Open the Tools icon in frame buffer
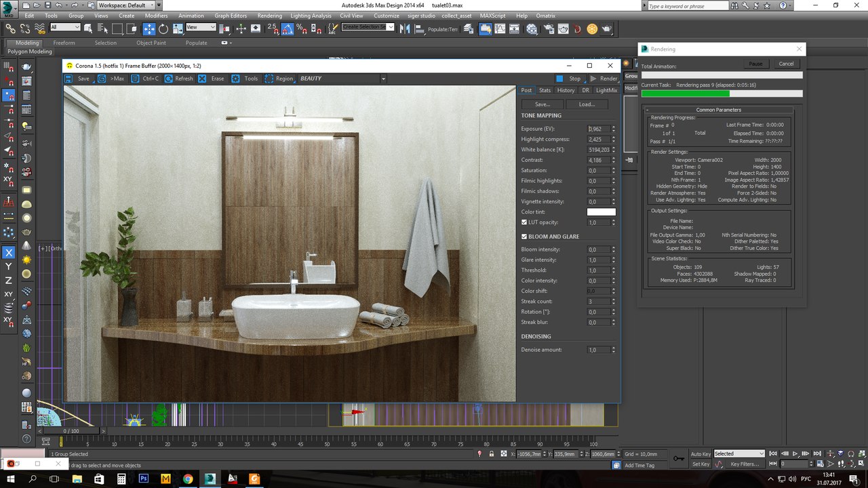Image resolution: width=868 pixels, height=488 pixels. pos(235,79)
